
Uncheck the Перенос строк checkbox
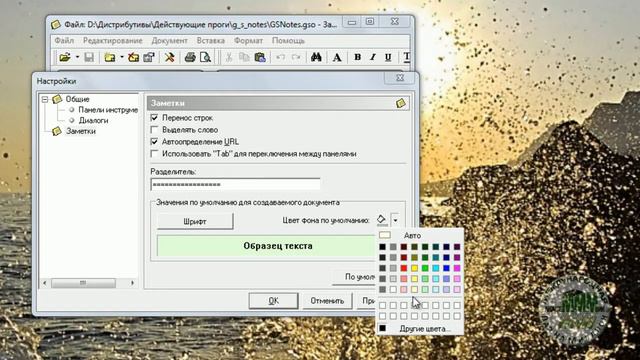pyautogui.click(x=154, y=118)
